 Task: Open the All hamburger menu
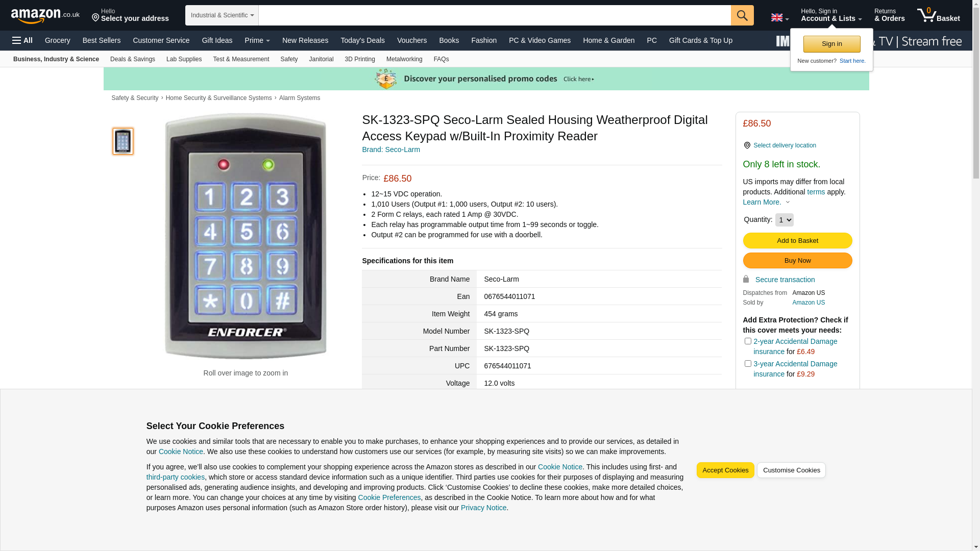pyautogui.click(x=22, y=40)
